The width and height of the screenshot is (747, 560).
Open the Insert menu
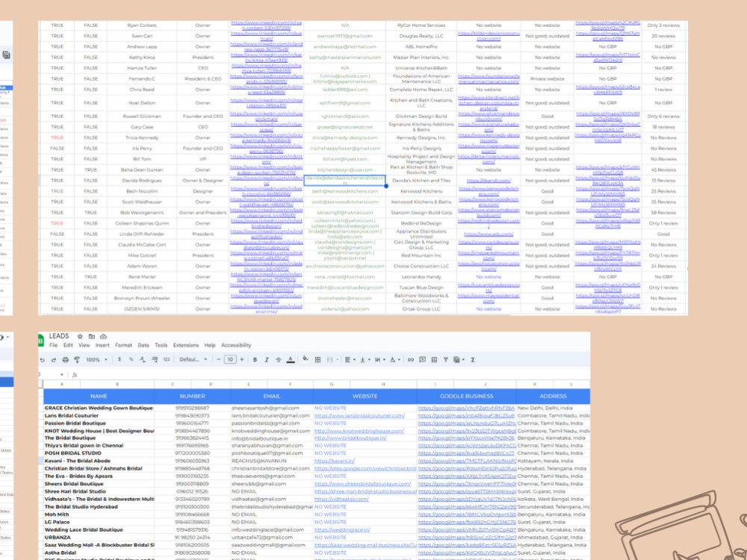tap(102, 345)
